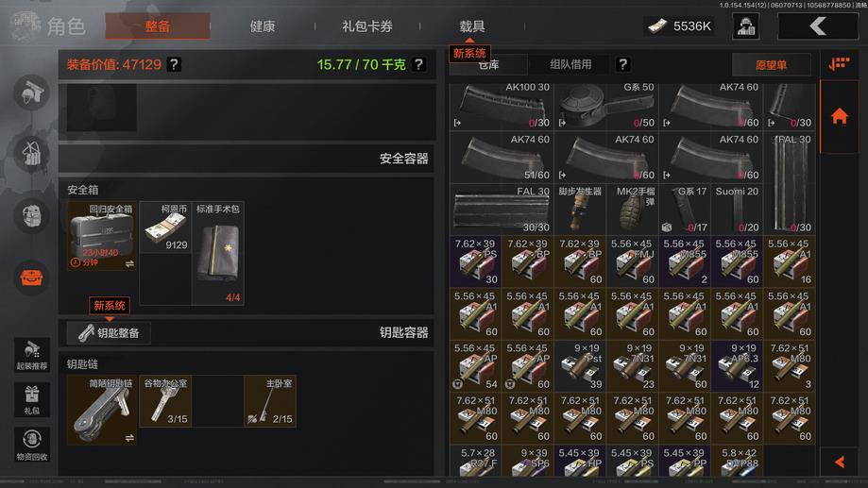The image size is (868, 488).
Task: Go back using the top-right arrow
Action: coord(818,26)
